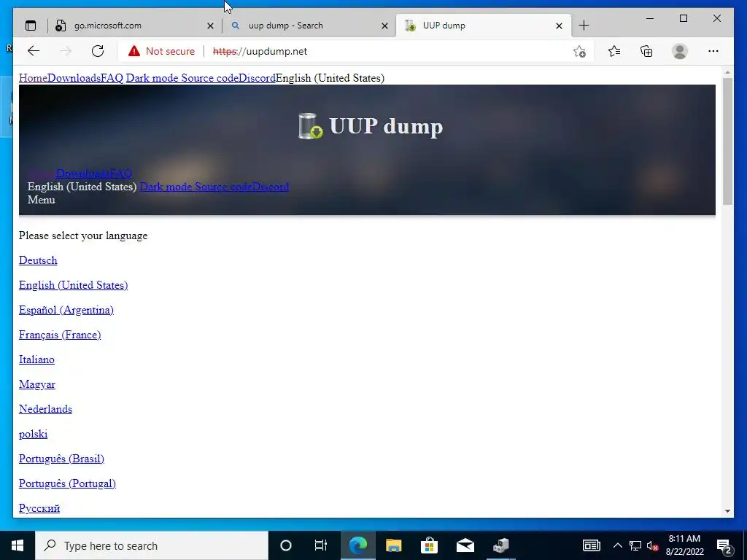Reload the uupdump.net page

(x=98, y=51)
